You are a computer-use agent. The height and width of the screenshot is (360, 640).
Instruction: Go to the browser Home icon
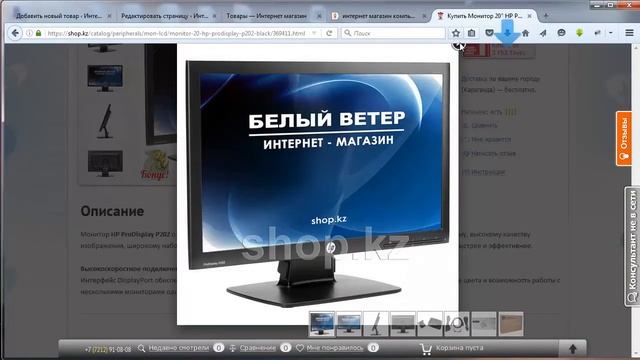525,33
